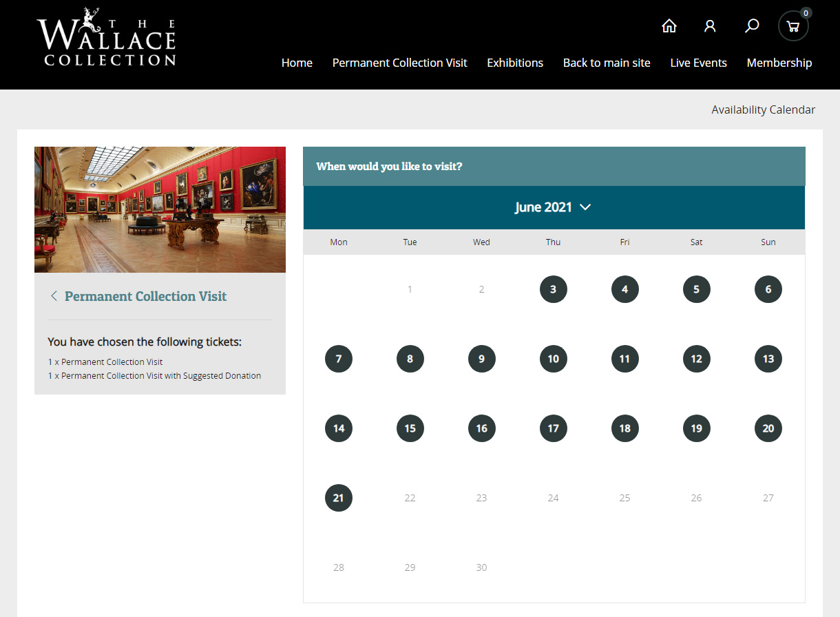Click the Fri weekday column header
Image resolution: width=840 pixels, height=617 pixels.
click(625, 242)
